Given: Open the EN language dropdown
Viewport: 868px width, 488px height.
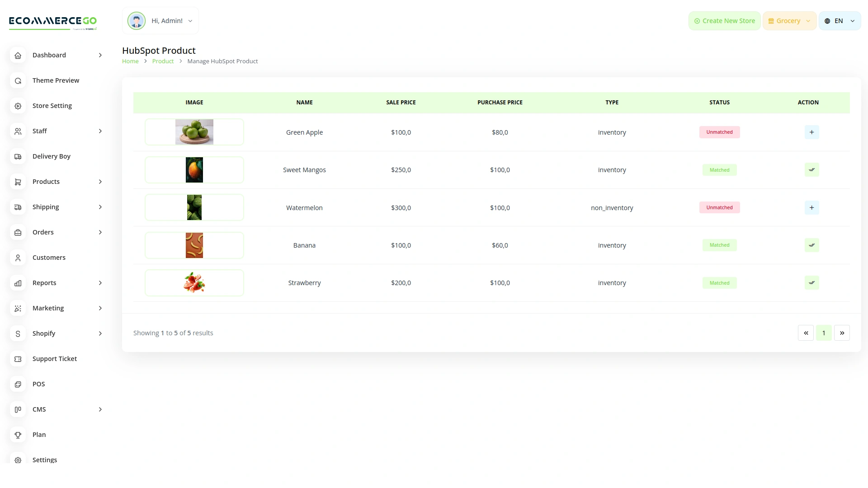Looking at the screenshot, I should [839, 20].
